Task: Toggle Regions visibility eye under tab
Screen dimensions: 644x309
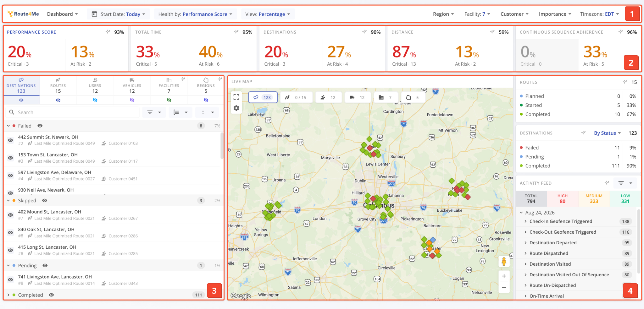Action: click(206, 100)
